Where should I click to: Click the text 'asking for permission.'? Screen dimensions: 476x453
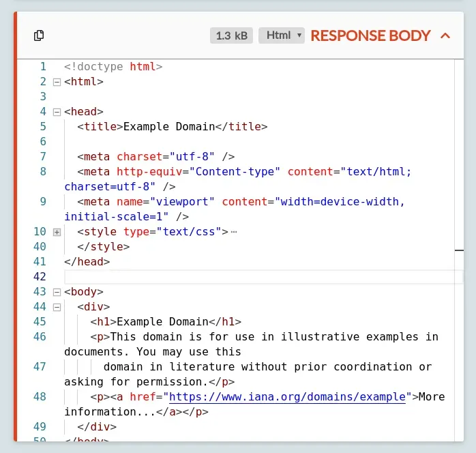click(x=136, y=382)
